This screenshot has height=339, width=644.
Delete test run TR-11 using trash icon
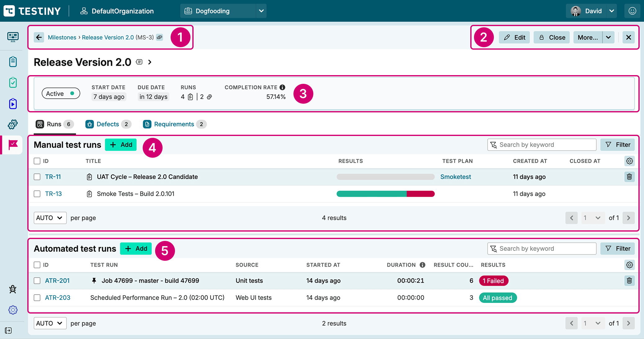coord(629,177)
